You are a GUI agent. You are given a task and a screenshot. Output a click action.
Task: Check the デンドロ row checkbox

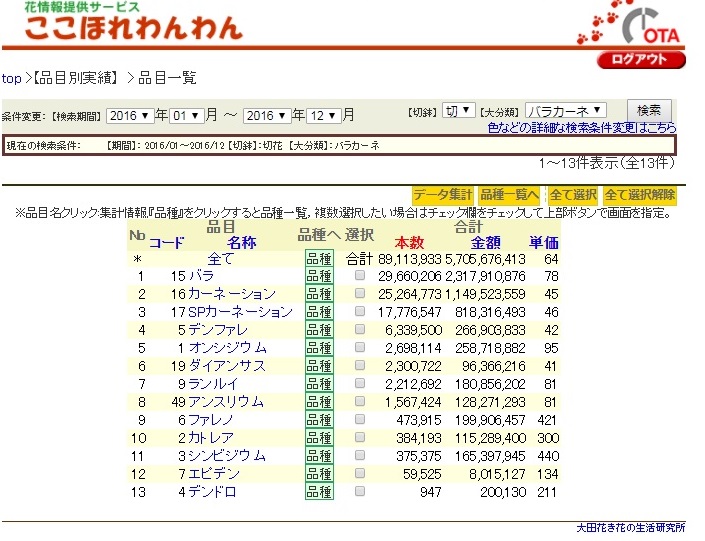[x=360, y=491]
